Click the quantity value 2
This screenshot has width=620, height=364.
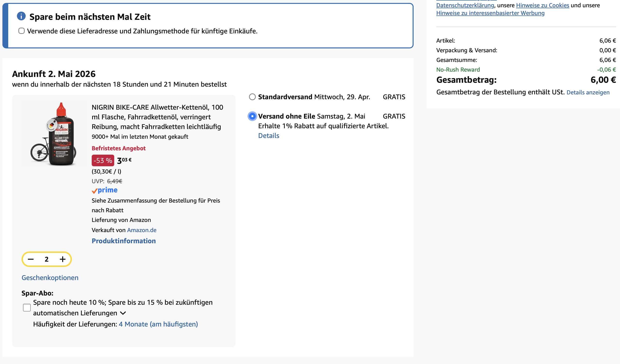coord(46,259)
